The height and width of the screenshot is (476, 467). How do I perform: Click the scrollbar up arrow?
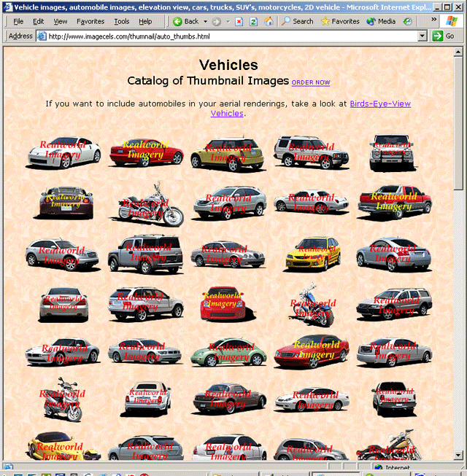[x=458, y=52]
